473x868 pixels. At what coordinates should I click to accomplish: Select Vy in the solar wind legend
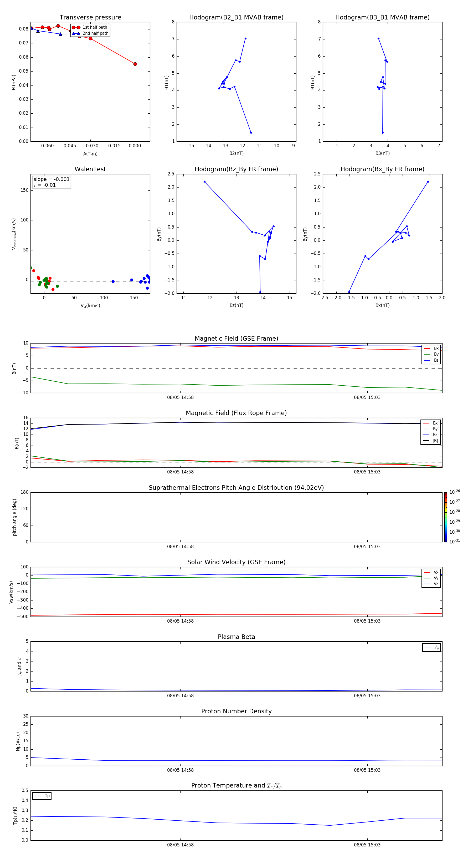[431, 578]
